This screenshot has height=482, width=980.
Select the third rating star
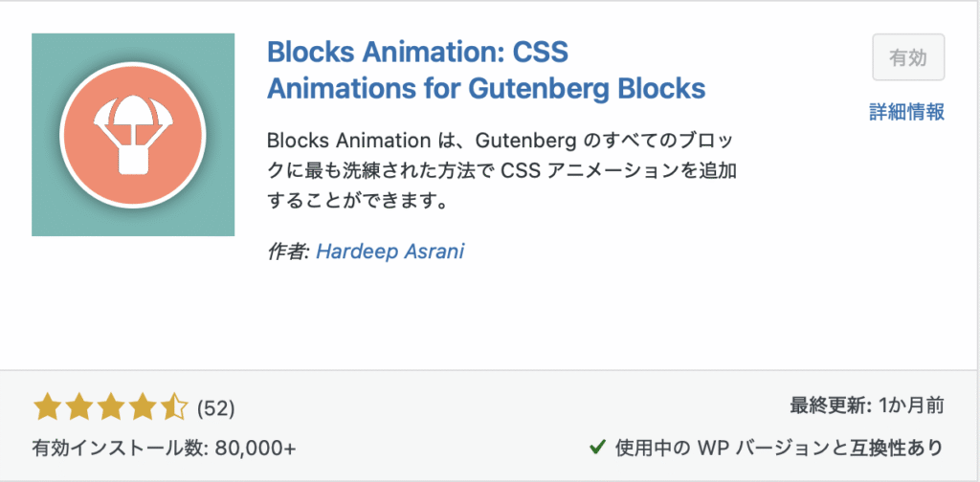(x=111, y=408)
